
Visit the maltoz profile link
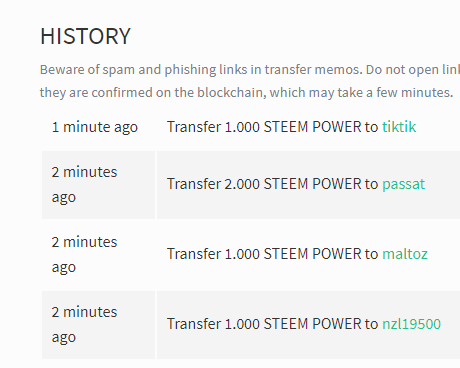point(405,254)
